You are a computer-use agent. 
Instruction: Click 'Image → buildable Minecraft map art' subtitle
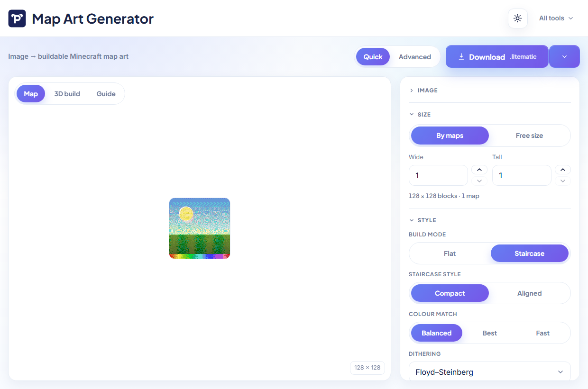pyautogui.click(x=68, y=56)
